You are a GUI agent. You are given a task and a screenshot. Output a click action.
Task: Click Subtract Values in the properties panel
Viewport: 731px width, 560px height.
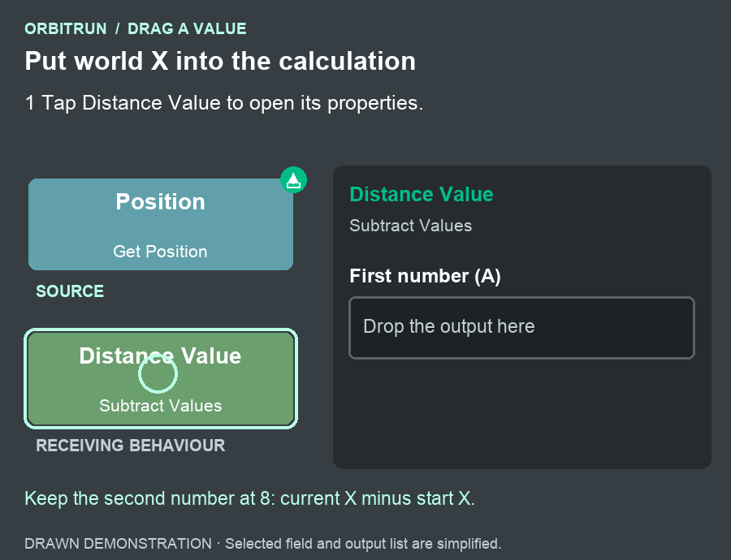tap(411, 226)
